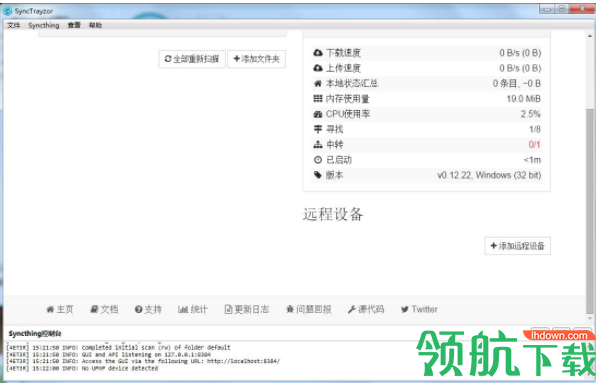Open the 统计 footer link
This screenshot has height=383, width=596.
click(x=193, y=309)
